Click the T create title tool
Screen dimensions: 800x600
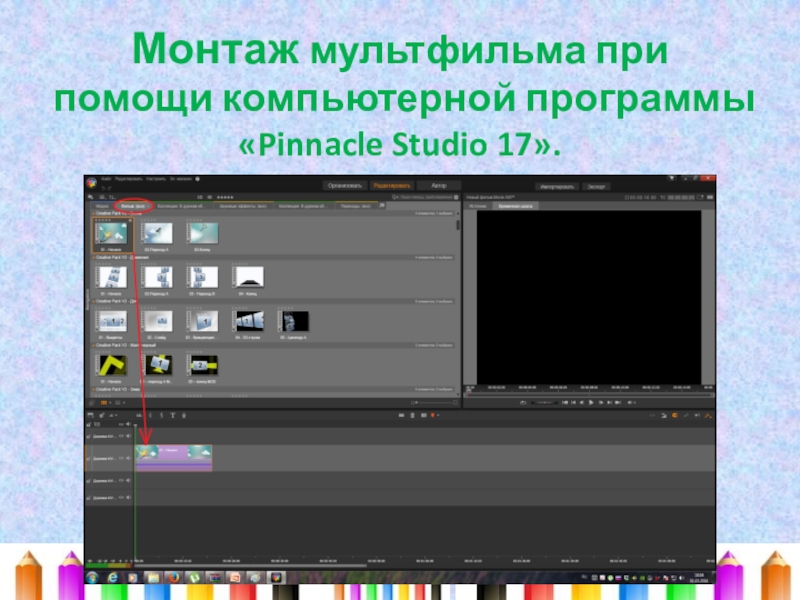(x=173, y=416)
